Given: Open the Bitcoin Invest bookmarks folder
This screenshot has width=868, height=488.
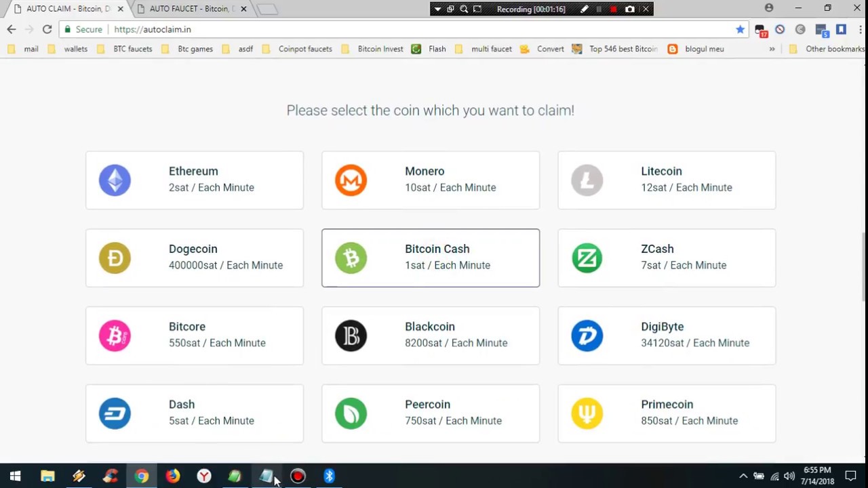Looking at the screenshot, I should [372, 49].
